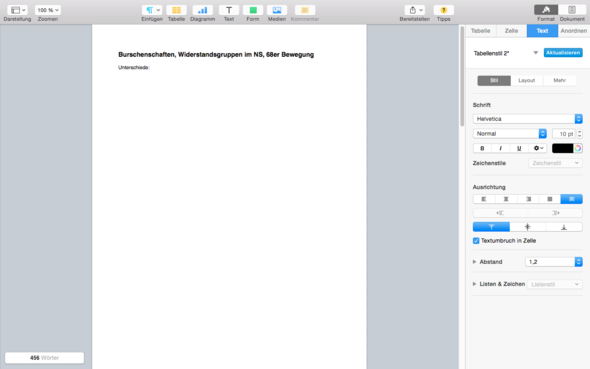This screenshot has width=590, height=369.
Task: Select the Layout segment button
Action: (526, 80)
